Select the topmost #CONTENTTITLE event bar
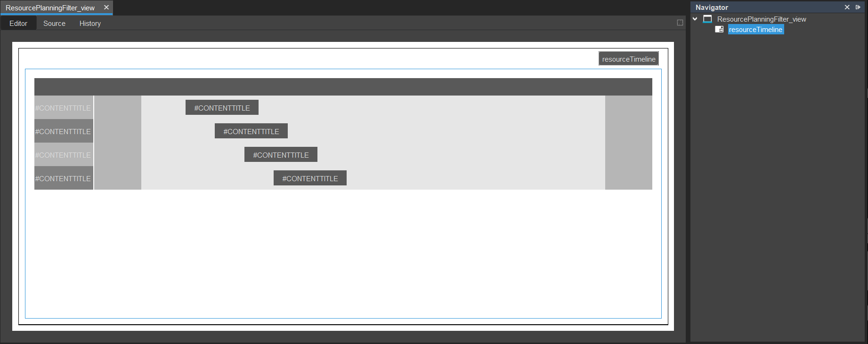The height and width of the screenshot is (344, 868). [222, 108]
